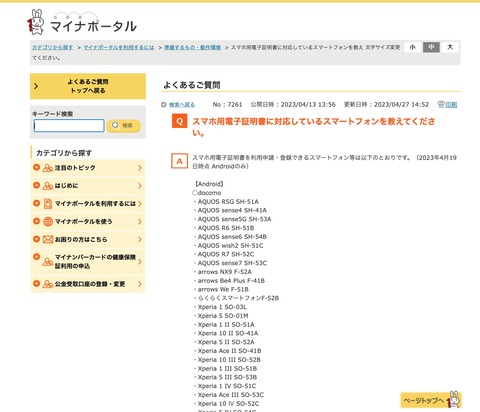Expand the 注目のトピック category arrow
Screen dimensions: 480x412
point(140,168)
